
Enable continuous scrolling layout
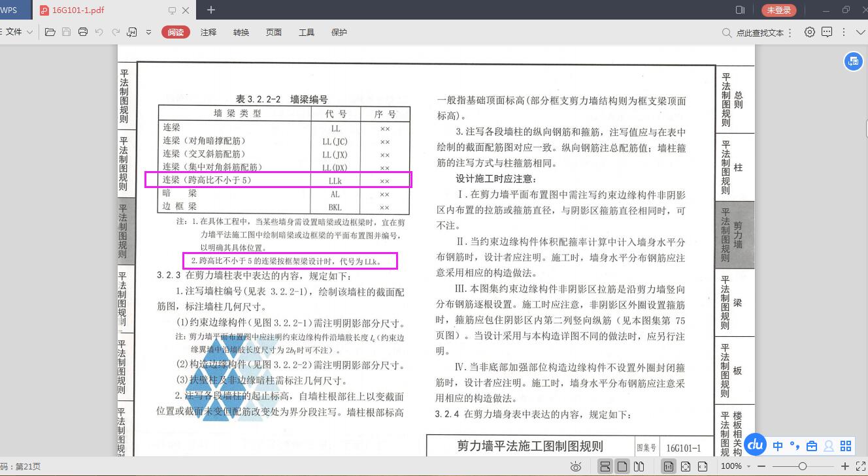[x=605, y=466]
